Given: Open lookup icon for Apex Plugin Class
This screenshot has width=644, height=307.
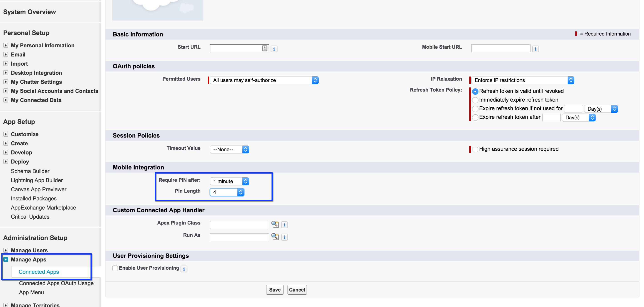Looking at the screenshot, I should pyautogui.click(x=275, y=224).
